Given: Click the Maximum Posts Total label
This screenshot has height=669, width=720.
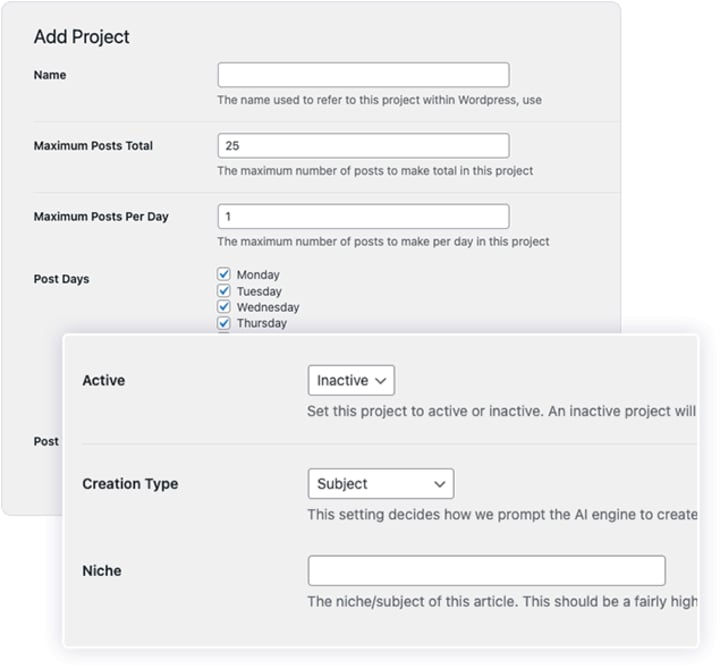Looking at the screenshot, I should click(93, 146).
